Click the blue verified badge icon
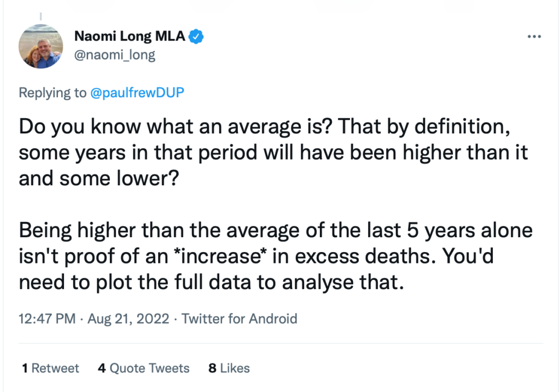This screenshot has height=392, width=560. pos(196,37)
